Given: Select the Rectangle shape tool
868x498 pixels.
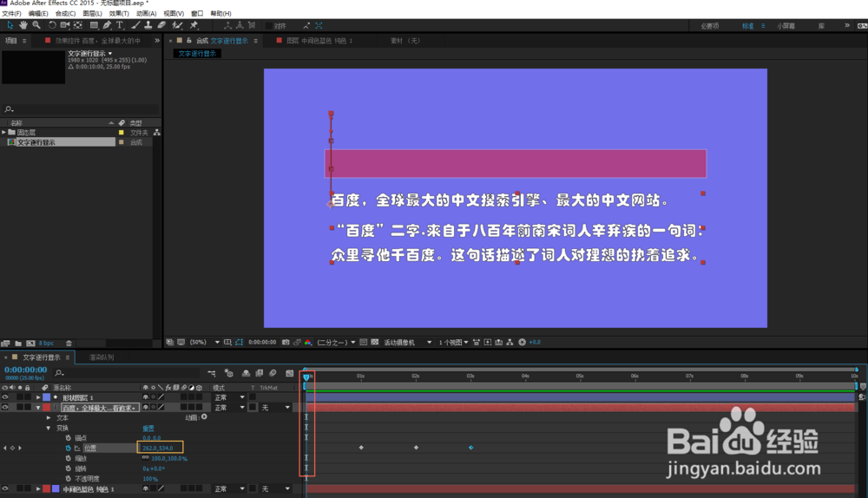Looking at the screenshot, I should click(x=94, y=25).
